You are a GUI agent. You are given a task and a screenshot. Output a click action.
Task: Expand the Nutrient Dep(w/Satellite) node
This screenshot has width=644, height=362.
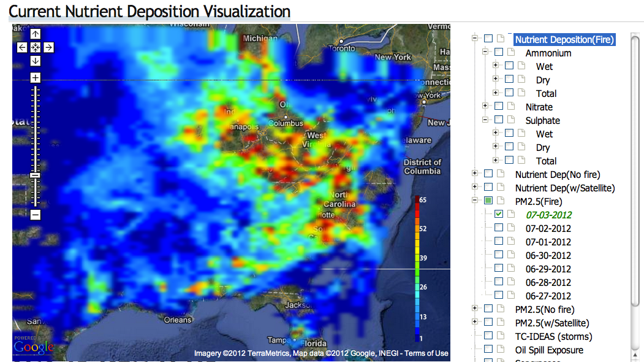(475, 187)
